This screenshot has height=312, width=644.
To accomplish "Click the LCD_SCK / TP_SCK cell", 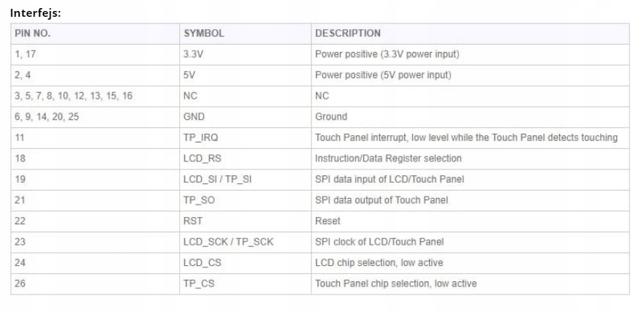I will pyautogui.click(x=228, y=242).
